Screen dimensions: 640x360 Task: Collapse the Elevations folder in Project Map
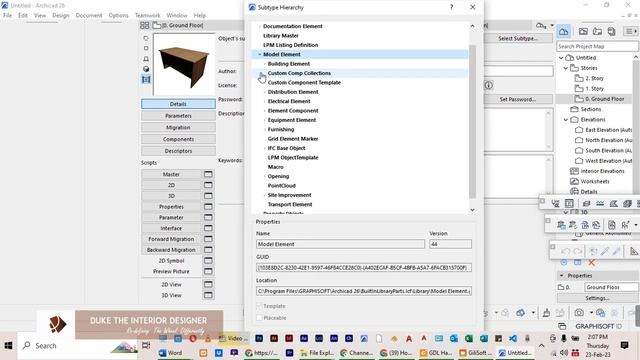pyautogui.click(x=566, y=120)
